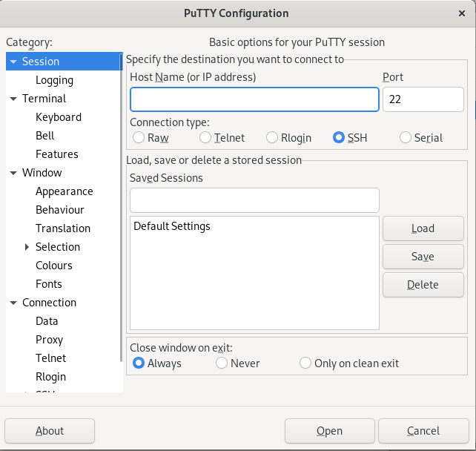This screenshot has height=451, width=476.
Task: Select Raw connection type radio
Action: (139, 137)
